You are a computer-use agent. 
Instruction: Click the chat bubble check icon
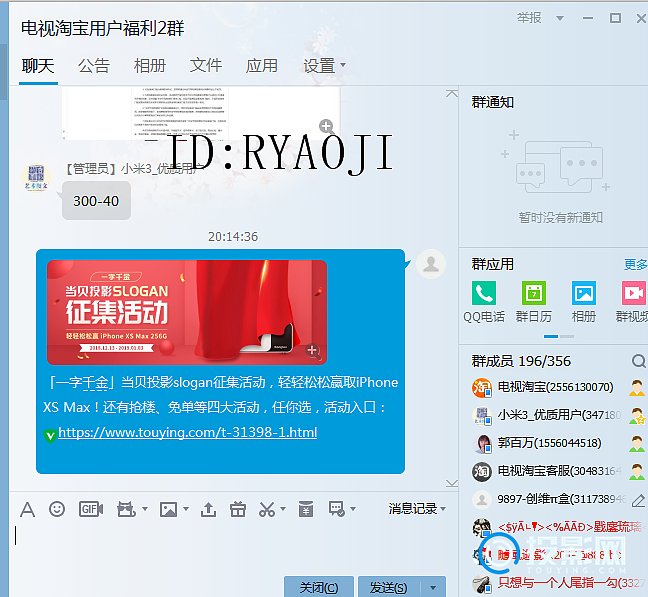336,509
